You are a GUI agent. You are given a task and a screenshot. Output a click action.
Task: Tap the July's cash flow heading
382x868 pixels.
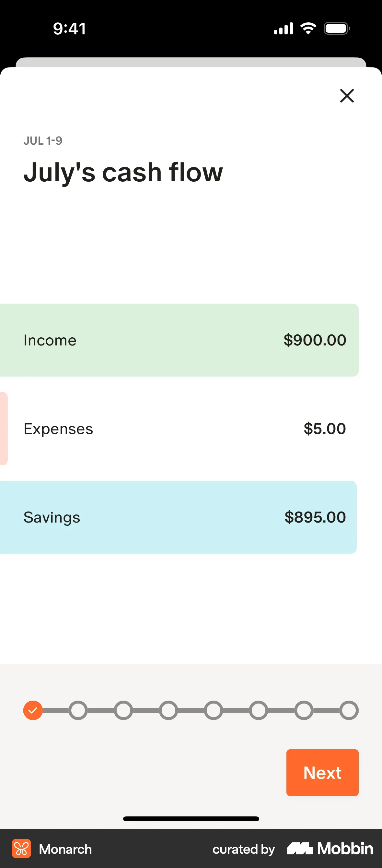tap(123, 172)
